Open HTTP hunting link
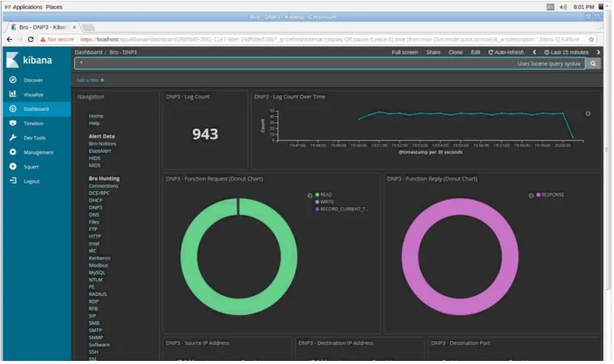 point(95,236)
